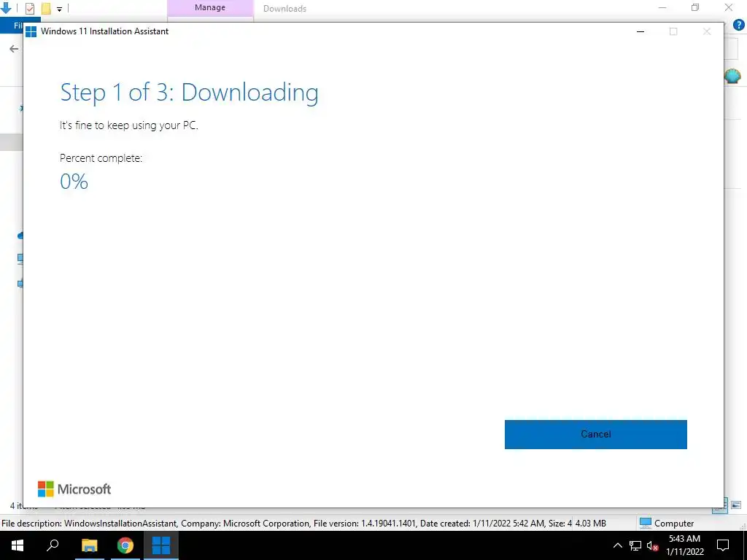Screen dimensions: 747x560
Task: Cancel the Windows 11 download
Action: pos(595,434)
